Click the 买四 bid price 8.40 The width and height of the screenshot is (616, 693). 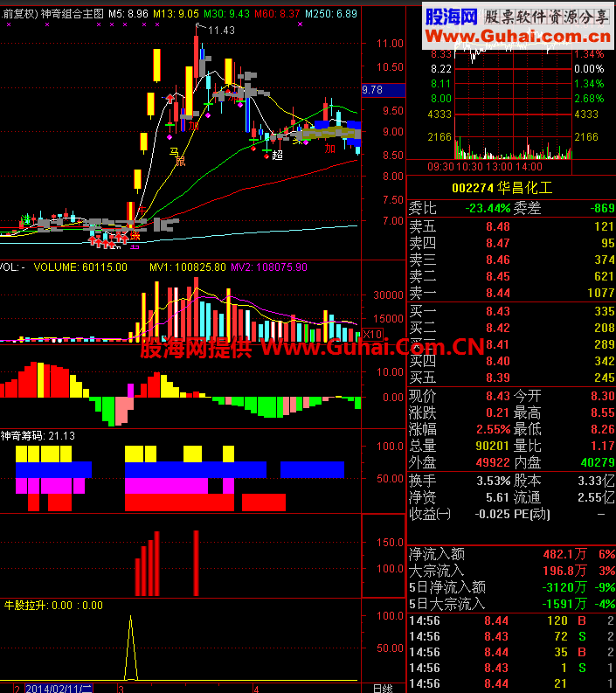498,362
